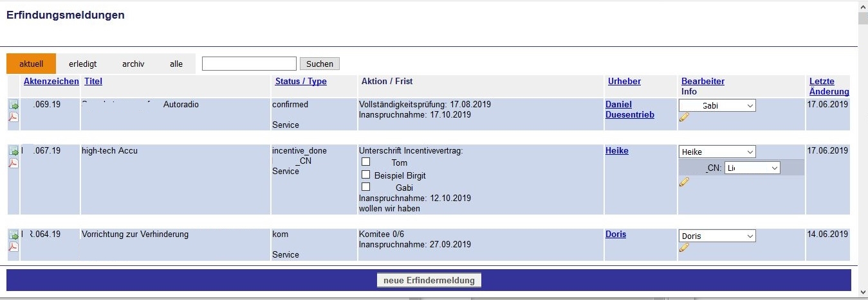This screenshot has width=868, height=300.
Task: Open the PDF for the Autoradio entry
Action: [14, 117]
